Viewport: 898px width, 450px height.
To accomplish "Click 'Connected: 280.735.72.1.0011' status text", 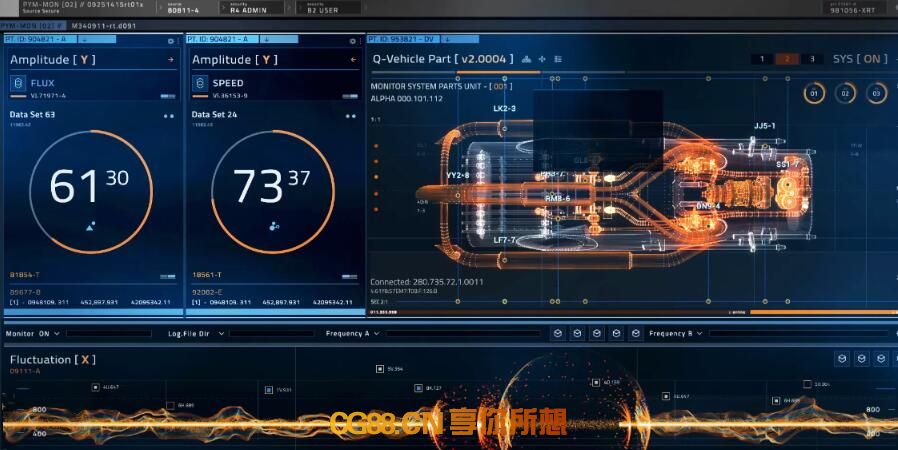I will tap(427, 282).
